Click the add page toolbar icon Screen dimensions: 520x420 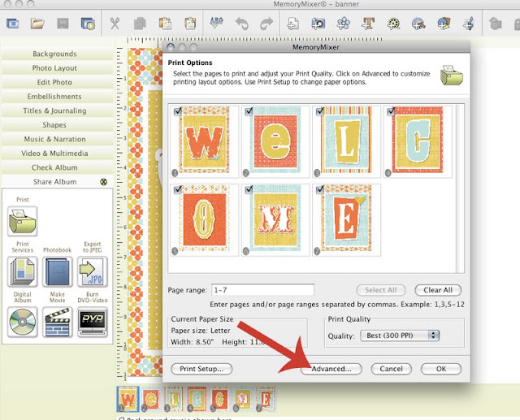(292, 24)
